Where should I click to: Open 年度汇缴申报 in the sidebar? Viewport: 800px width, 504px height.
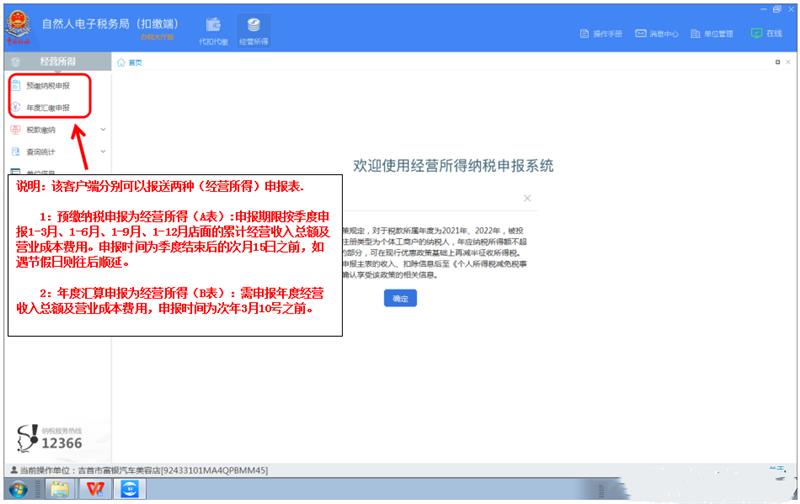(x=48, y=108)
